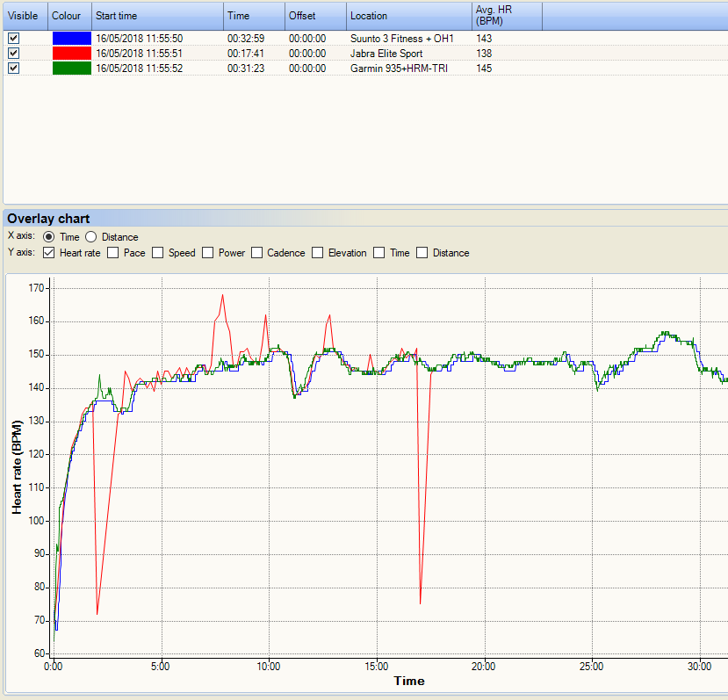The image size is (728, 700).
Task: Uncheck visibility for Jabra Elite Sport row
Action: (x=14, y=53)
